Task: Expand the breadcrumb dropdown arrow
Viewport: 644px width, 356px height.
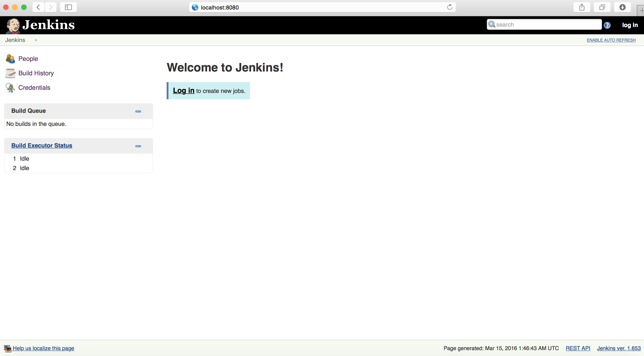Action: coord(36,40)
